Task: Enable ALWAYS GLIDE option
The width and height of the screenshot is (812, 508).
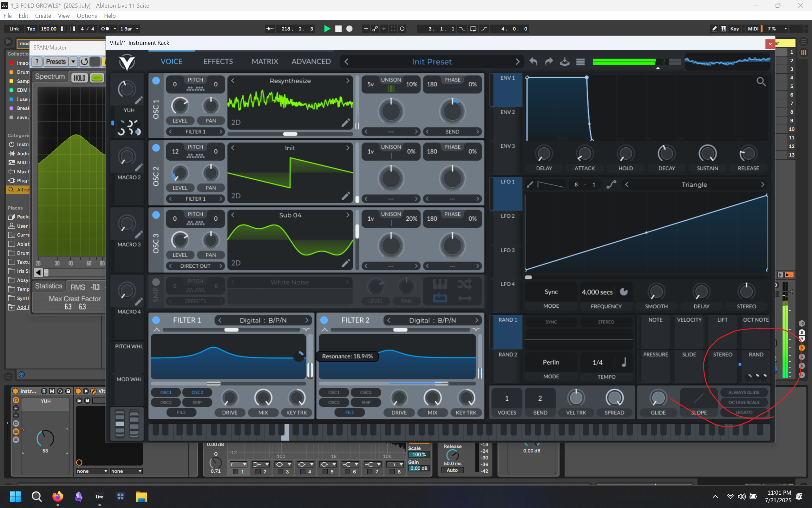Action: (x=744, y=392)
